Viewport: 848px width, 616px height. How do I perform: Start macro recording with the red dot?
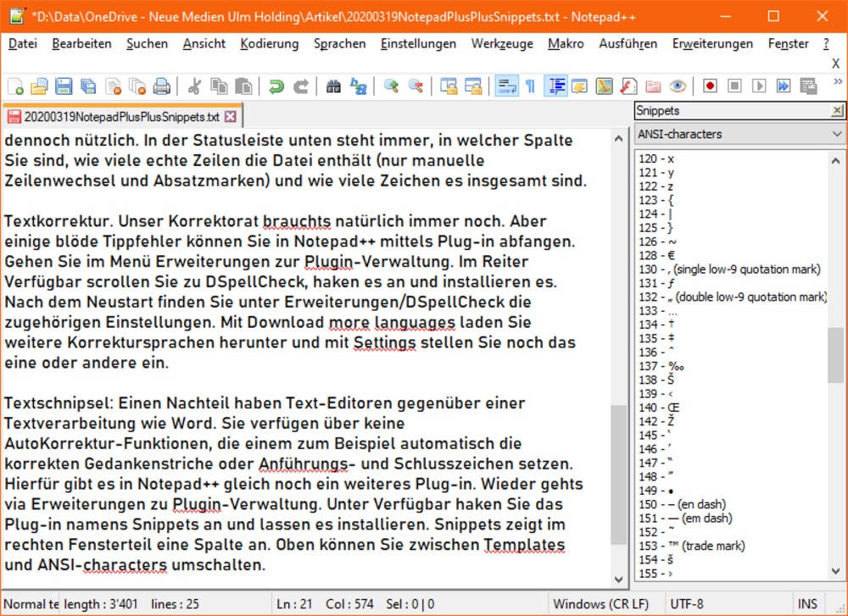pos(710,86)
